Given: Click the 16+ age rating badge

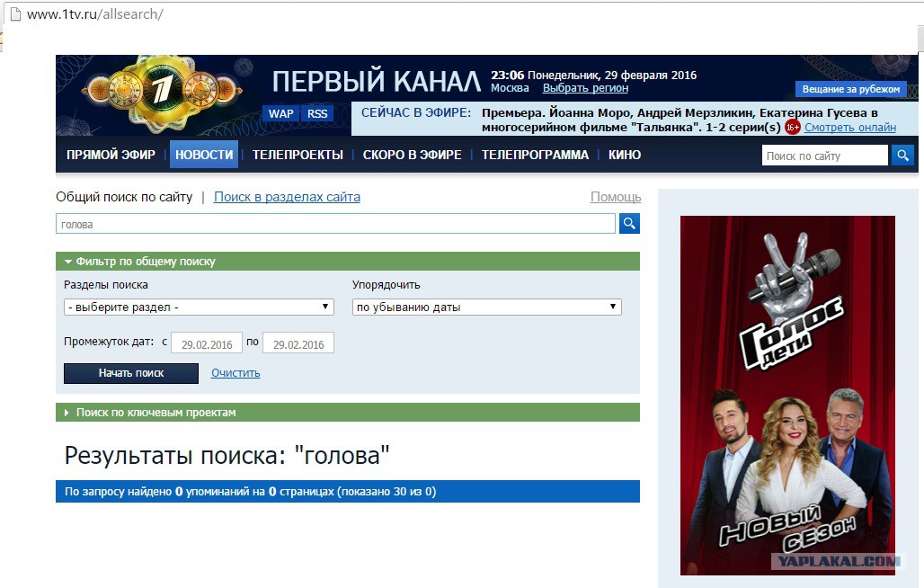Looking at the screenshot, I should point(793,127).
